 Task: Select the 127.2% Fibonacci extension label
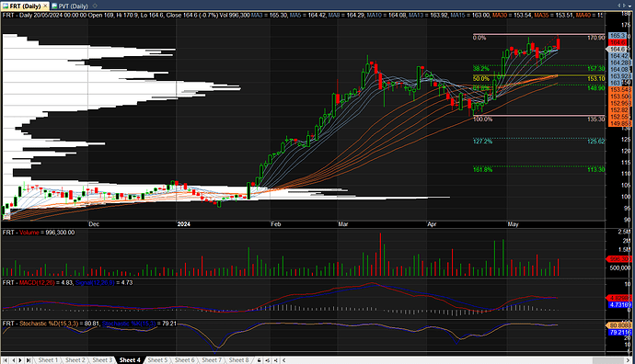pyautogui.click(x=482, y=142)
